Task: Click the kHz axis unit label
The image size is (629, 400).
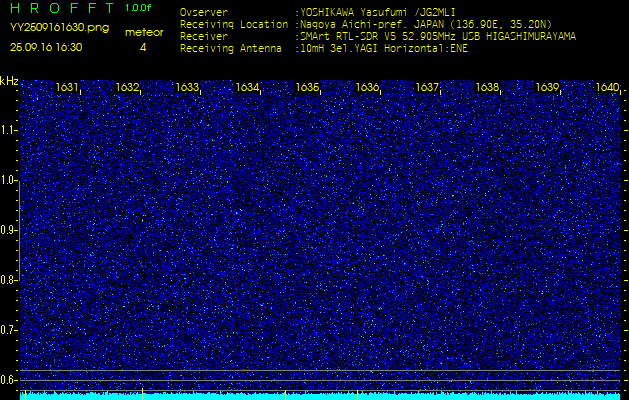Action: pos(9,81)
